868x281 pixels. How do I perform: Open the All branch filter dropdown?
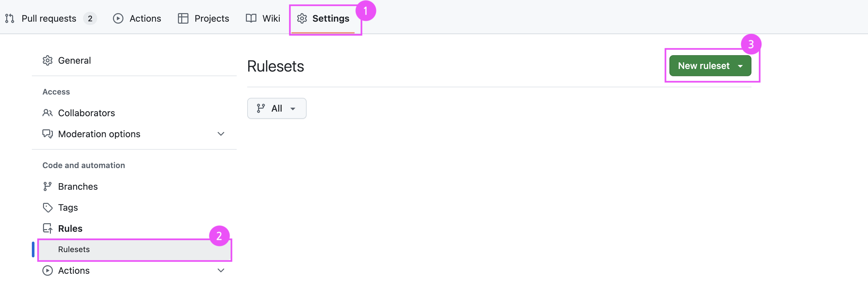point(277,108)
